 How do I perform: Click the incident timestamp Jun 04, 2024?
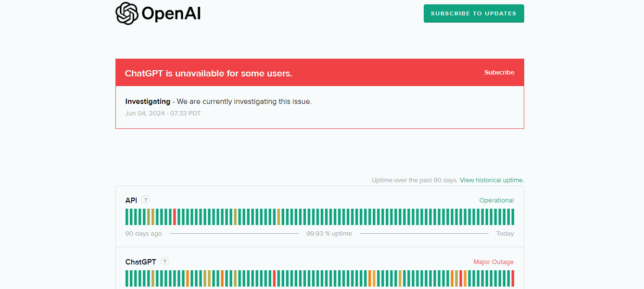[x=163, y=113]
